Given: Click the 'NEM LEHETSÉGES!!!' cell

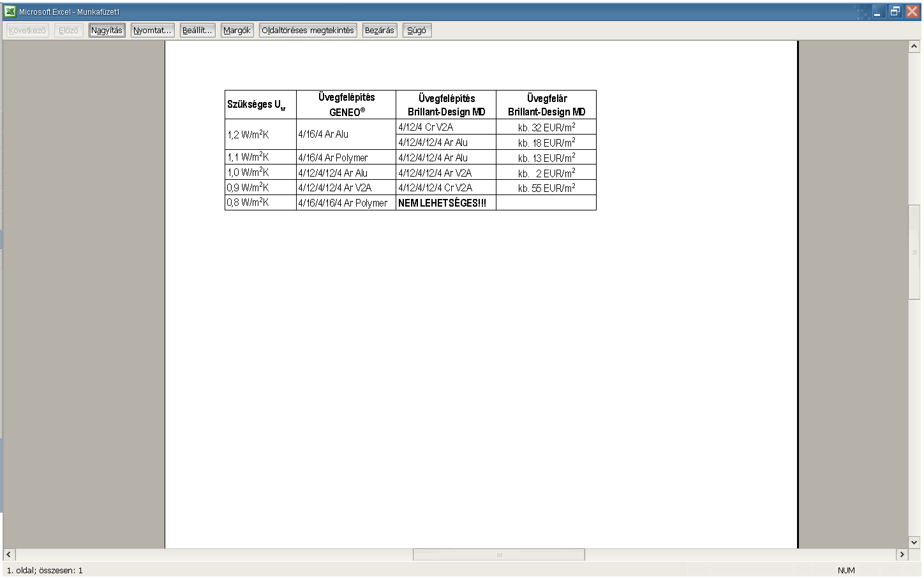Looking at the screenshot, I should pyautogui.click(x=446, y=203).
